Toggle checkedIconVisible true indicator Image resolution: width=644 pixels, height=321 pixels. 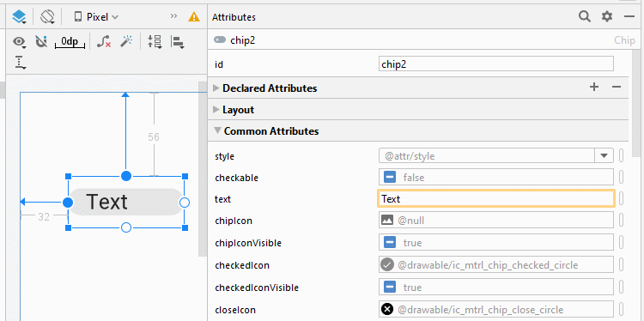pos(389,287)
